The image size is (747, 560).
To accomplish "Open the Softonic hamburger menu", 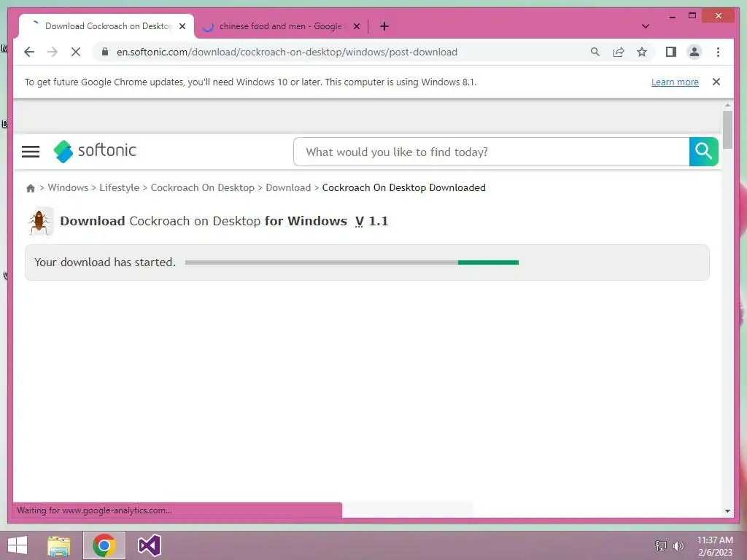I will (x=31, y=152).
